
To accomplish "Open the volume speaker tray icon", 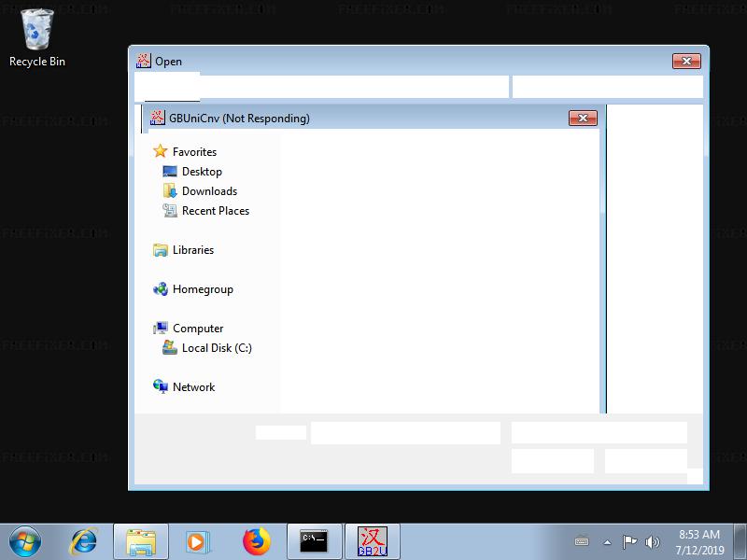I will tap(652, 542).
